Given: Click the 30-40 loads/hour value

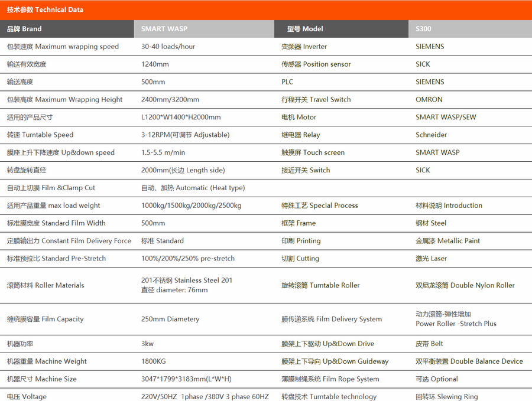Looking at the screenshot, I should coord(168,47).
